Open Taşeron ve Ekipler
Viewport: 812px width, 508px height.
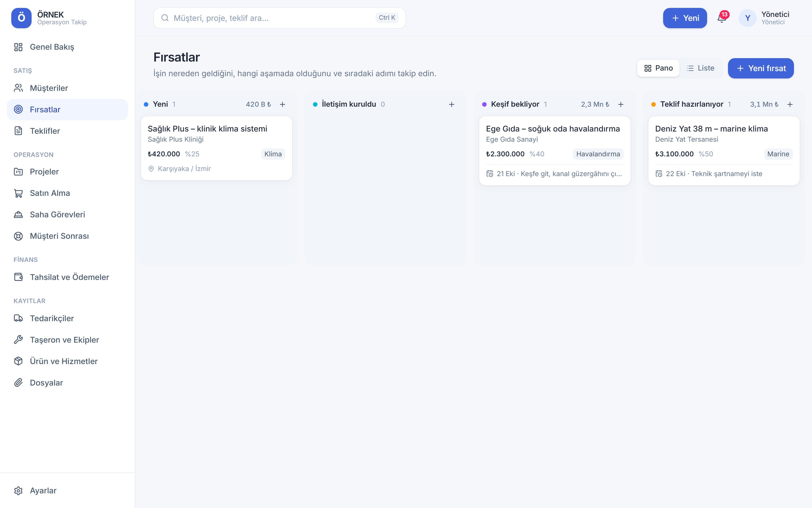(x=67, y=340)
